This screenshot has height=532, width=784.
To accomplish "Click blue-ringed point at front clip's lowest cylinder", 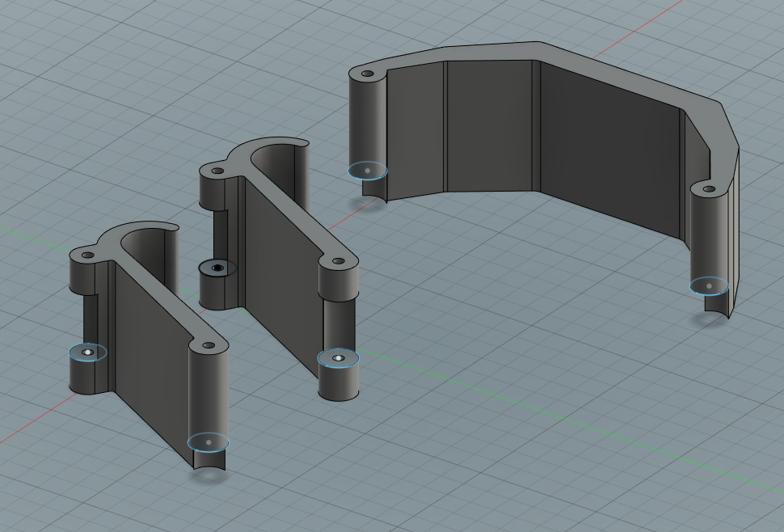I will click(209, 442).
